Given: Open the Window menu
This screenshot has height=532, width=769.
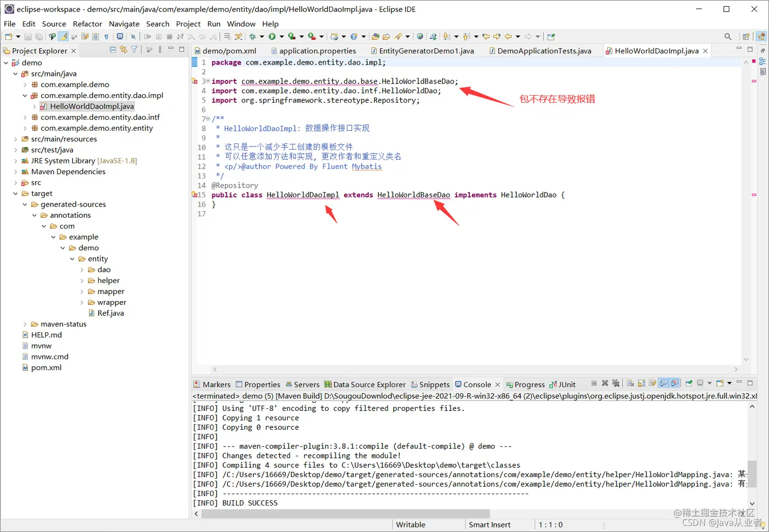Looking at the screenshot, I should click(241, 24).
